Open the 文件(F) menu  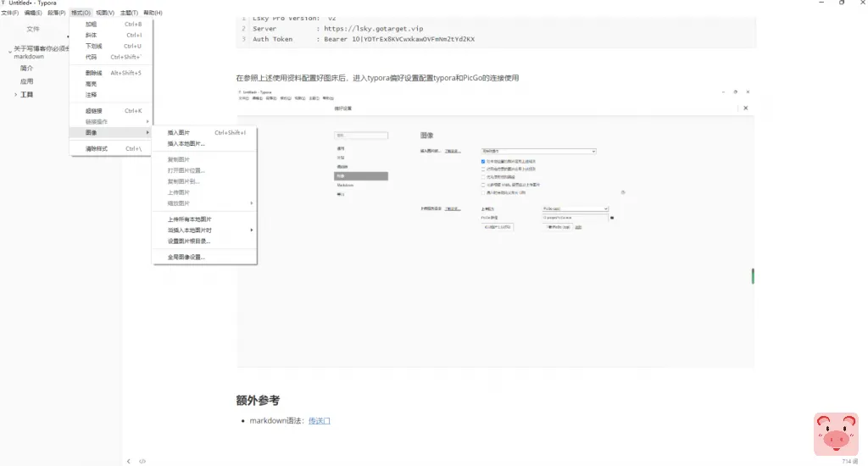point(10,13)
